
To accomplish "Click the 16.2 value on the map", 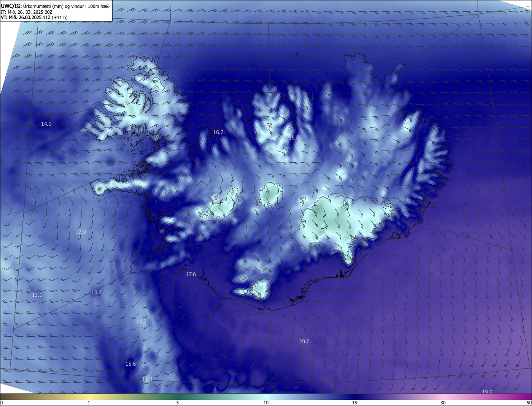I will (x=218, y=132).
